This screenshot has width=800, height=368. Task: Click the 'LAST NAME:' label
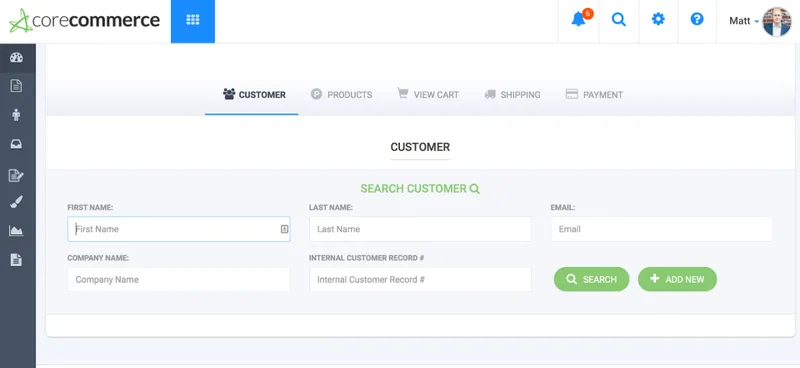pyautogui.click(x=331, y=208)
